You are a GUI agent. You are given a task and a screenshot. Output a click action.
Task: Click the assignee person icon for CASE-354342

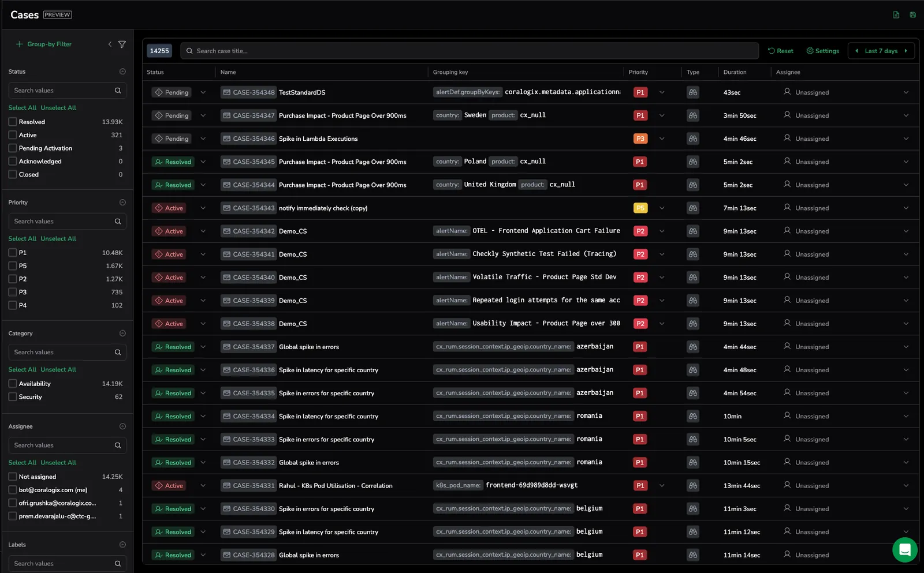click(x=787, y=230)
